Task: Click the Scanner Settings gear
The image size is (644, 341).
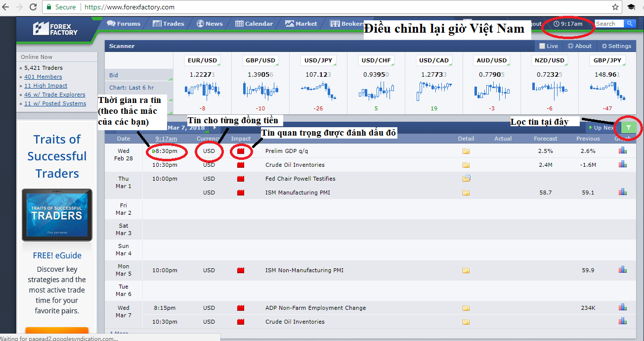Action: (x=616, y=46)
